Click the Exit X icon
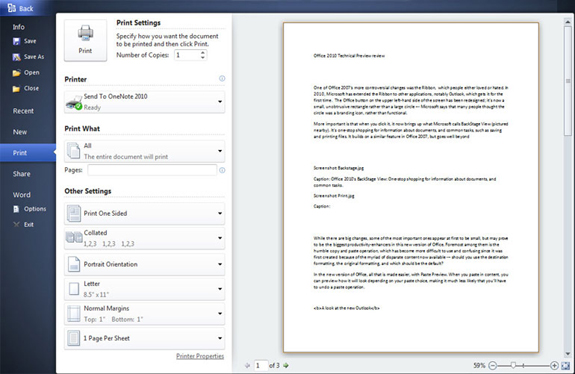Screen dimensions: 575x374 16,224
